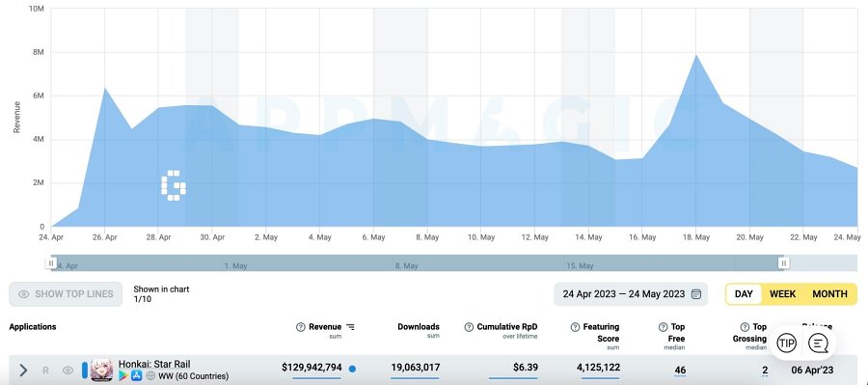The image size is (868, 385).
Task: Select the WEEK granularity tab
Action: coord(783,294)
